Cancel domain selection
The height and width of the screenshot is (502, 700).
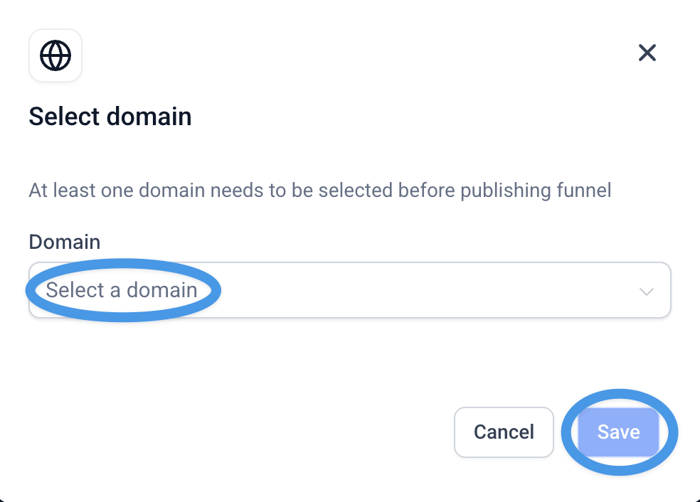click(x=503, y=432)
